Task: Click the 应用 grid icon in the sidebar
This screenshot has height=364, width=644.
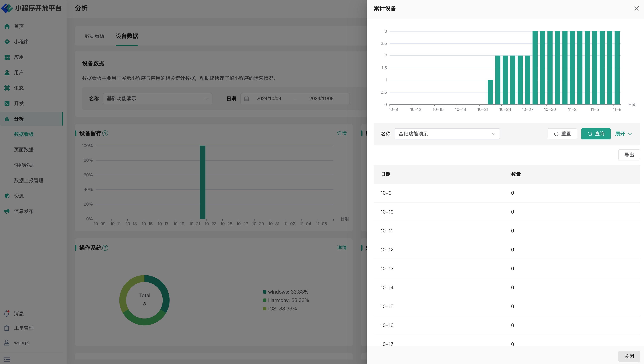Action: point(7,57)
